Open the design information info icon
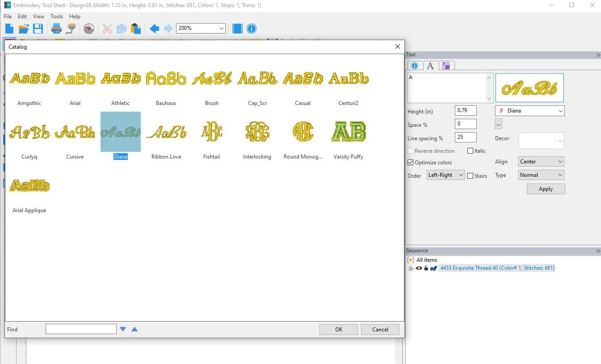Screen dimensions: 601x364 (x=251, y=28)
